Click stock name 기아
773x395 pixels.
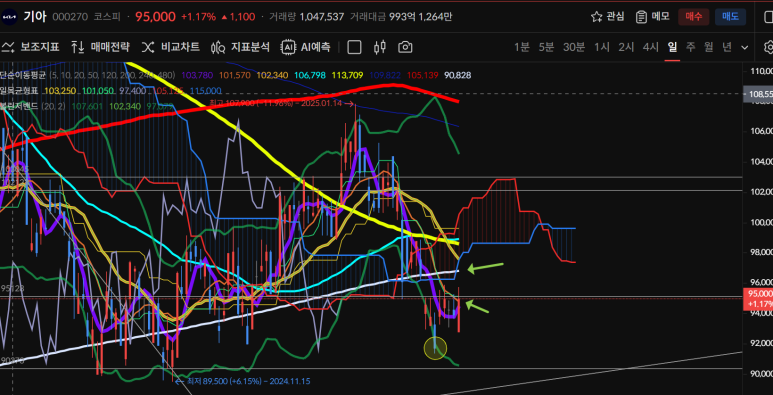(x=35, y=17)
